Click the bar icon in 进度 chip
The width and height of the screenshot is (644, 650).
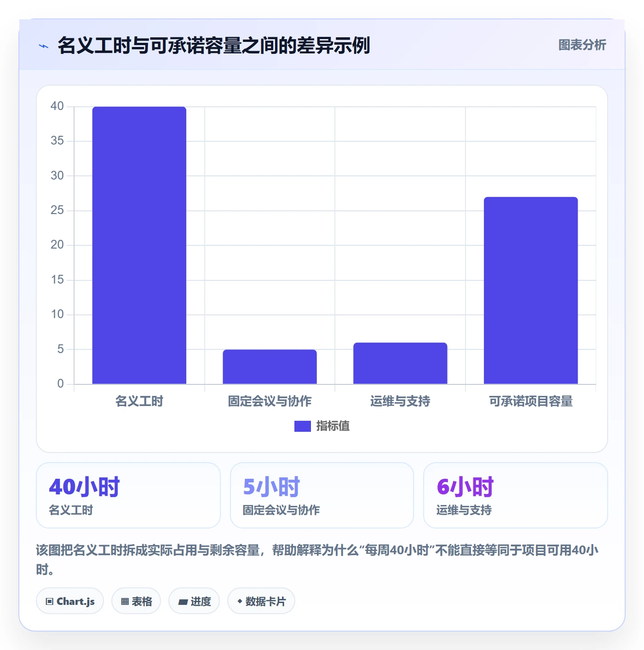click(x=183, y=602)
